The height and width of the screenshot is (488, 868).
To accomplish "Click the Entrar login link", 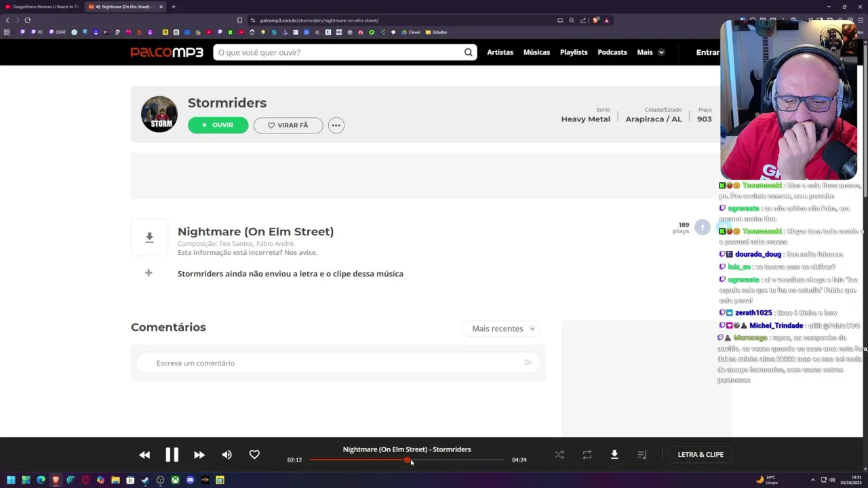I will point(707,52).
